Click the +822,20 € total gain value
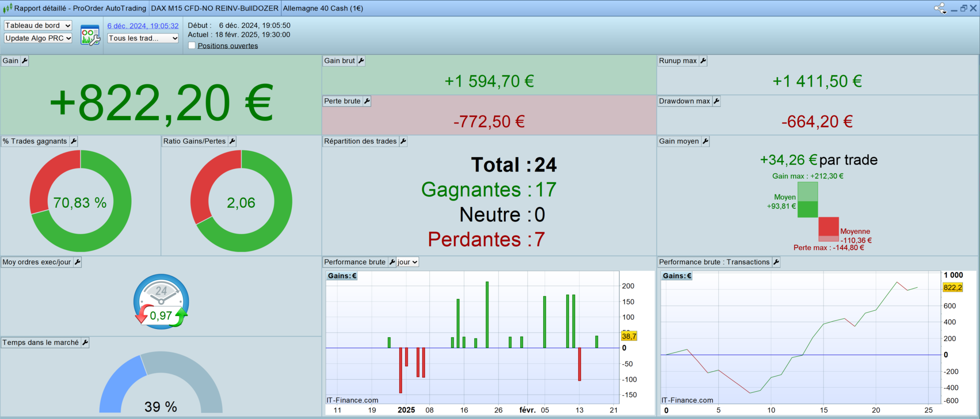 coord(161,102)
